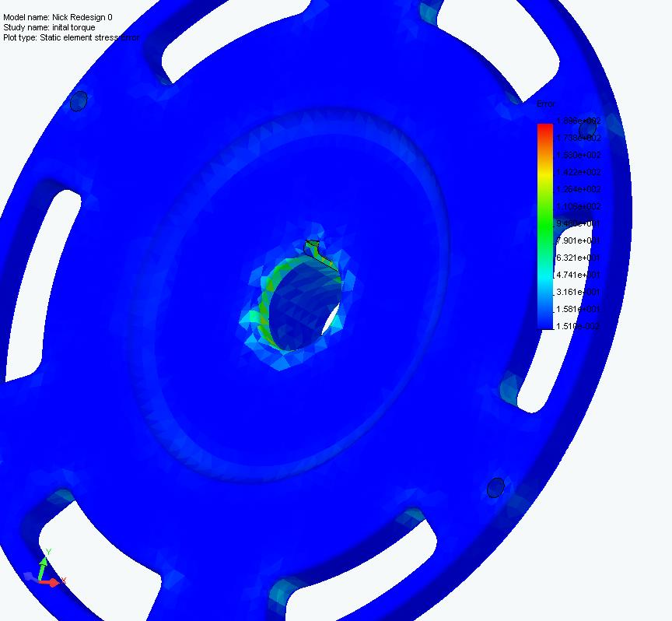Click the green middle of the Error color bar
The width and height of the screenshot is (672, 621).
(544, 222)
